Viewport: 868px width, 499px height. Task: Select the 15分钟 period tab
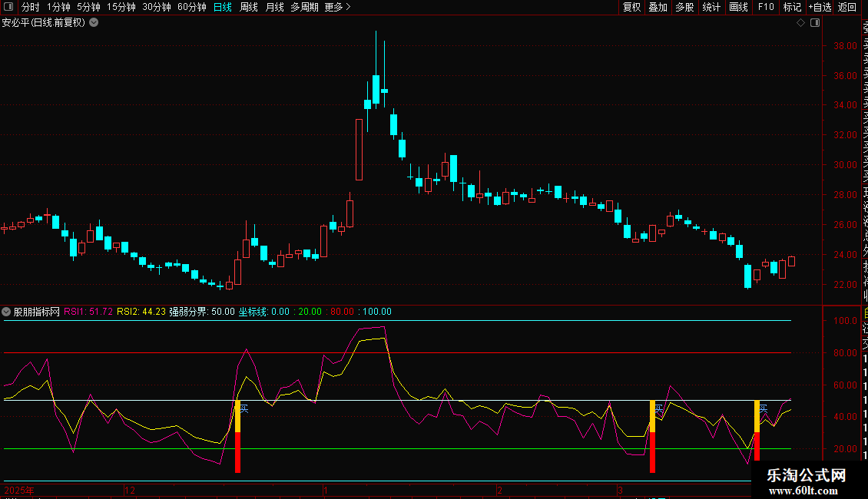click(x=121, y=7)
